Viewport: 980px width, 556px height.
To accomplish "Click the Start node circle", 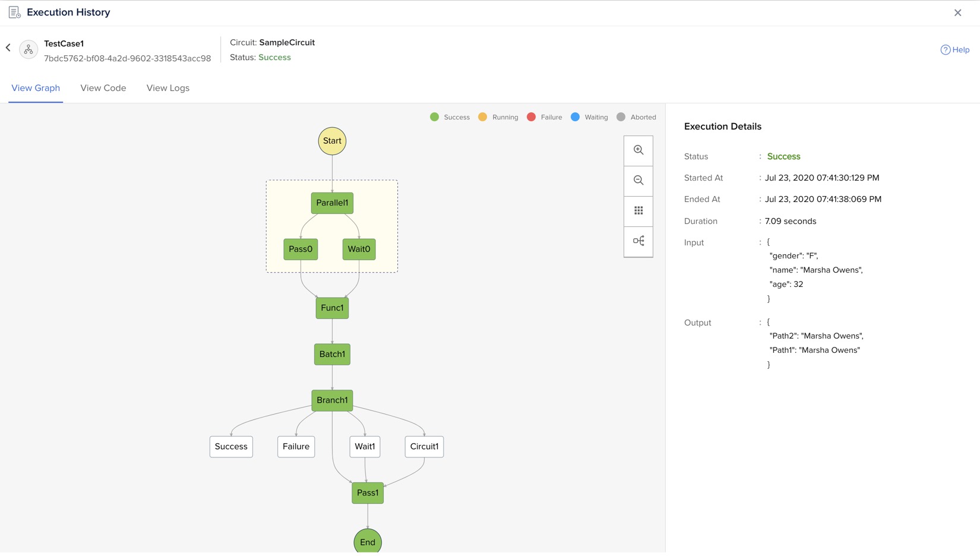I will pyautogui.click(x=332, y=141).
